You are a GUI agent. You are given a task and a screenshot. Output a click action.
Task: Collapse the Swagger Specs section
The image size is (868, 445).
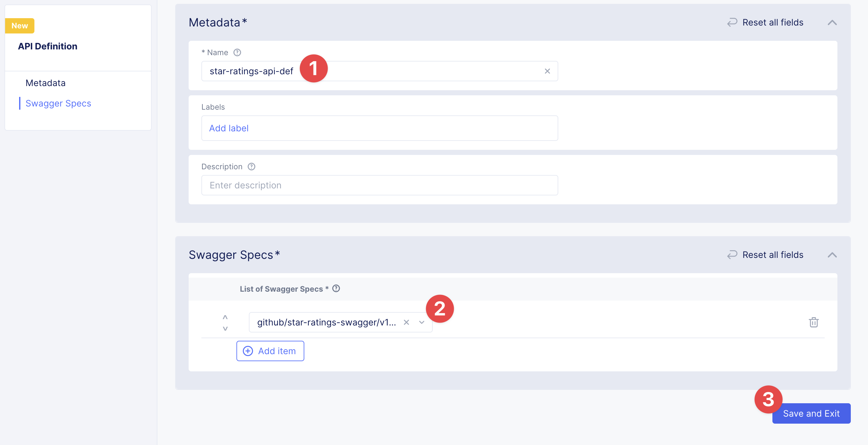coord(832,255)
